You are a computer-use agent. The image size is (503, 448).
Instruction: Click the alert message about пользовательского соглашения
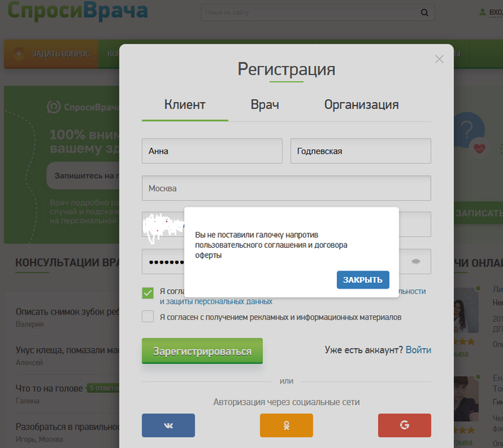click(271, 245)
